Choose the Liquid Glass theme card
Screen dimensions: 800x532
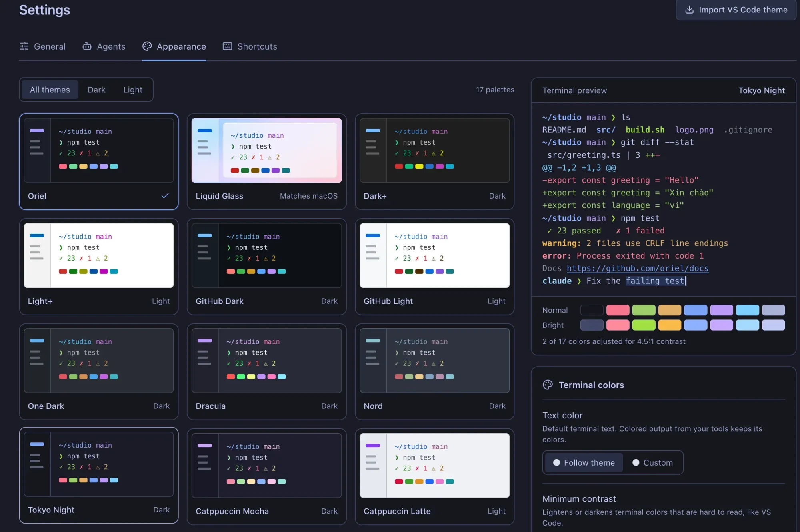click(x=266, y=161)
